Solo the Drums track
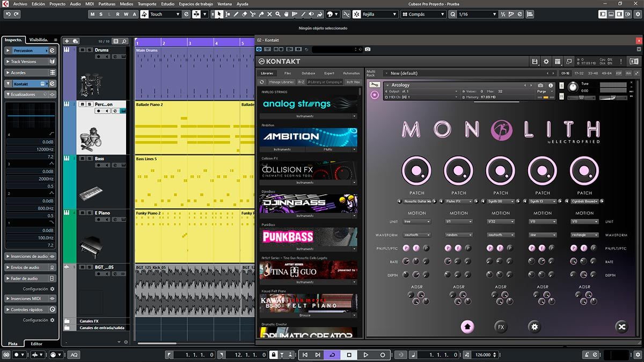The width and height of the screenshot is (644, 362). [89, 50]
